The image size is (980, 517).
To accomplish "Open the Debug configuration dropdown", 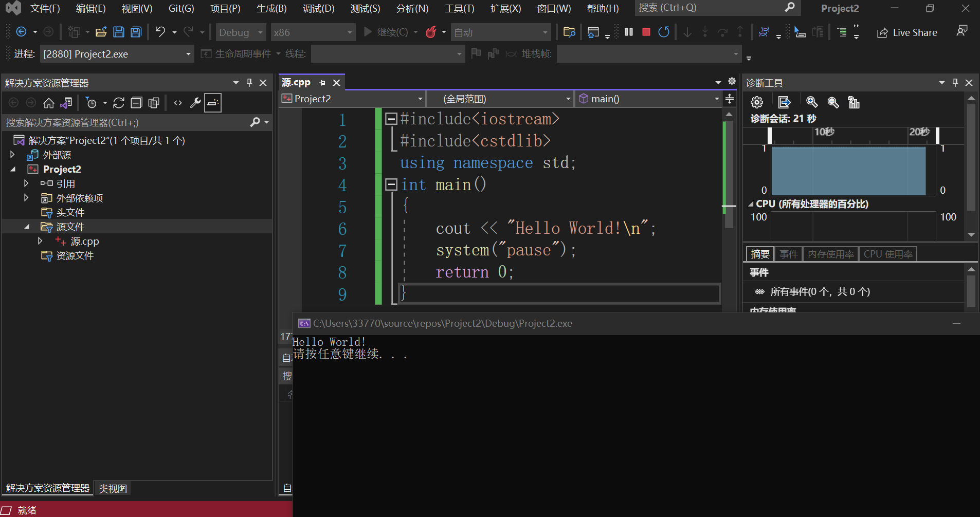I will 241,32.
